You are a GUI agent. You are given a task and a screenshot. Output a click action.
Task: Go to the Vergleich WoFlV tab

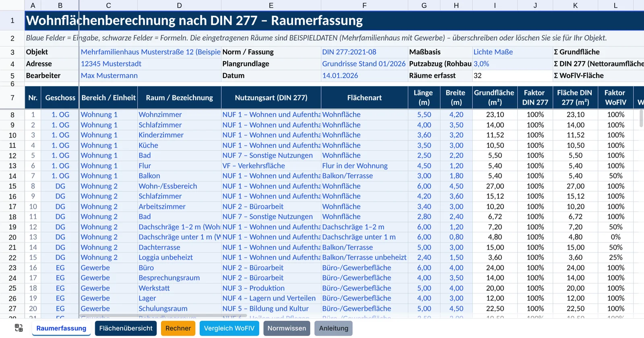click(229, 328)
